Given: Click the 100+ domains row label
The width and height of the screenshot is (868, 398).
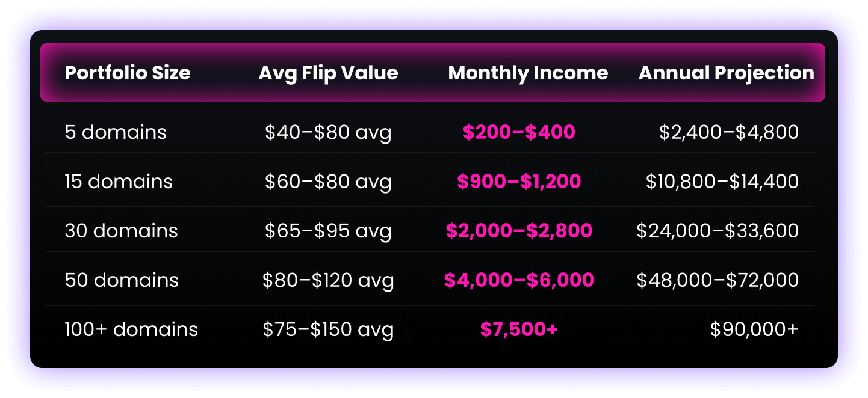Looking at the screenshot, I should tap(131, 329).
